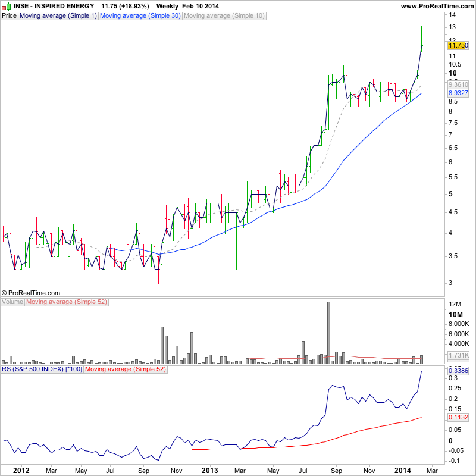Click the bold 5 price axis label
This screenshot has height=476, width=476.
click(450, 194)
